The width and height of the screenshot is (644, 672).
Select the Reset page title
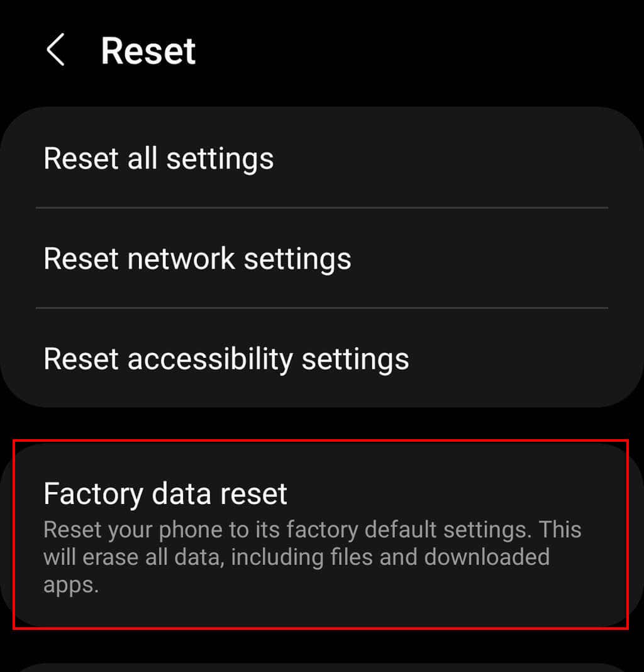coord(148,50)
